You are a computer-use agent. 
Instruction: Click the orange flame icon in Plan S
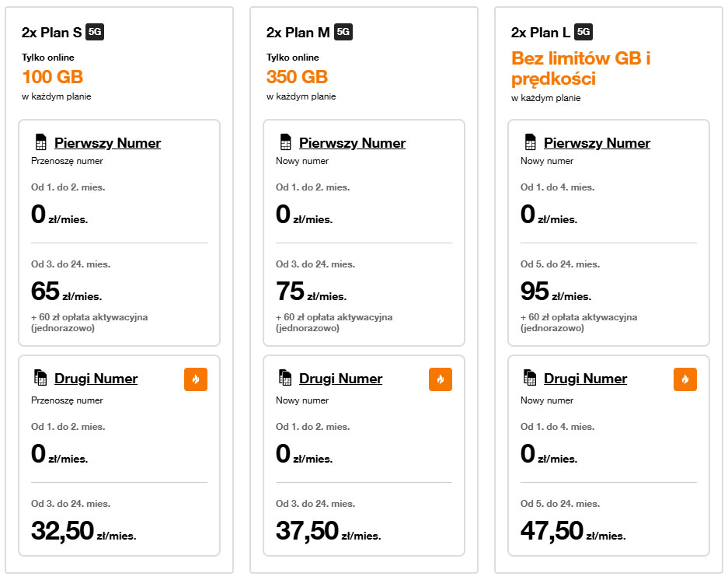196,379
